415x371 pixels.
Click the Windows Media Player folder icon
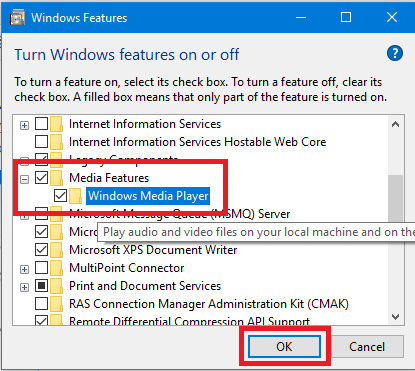[x=76, y=196]
